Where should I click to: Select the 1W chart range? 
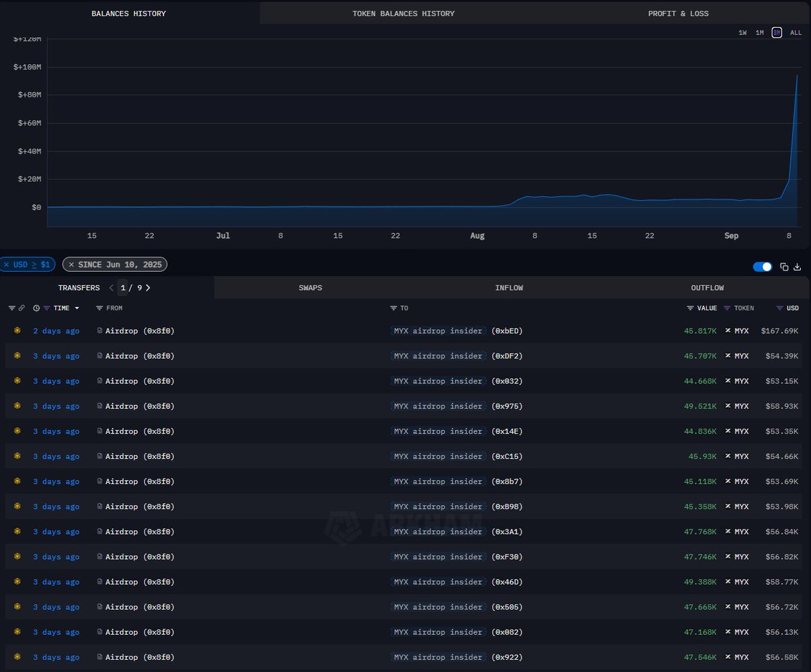[x=743, y=32]
